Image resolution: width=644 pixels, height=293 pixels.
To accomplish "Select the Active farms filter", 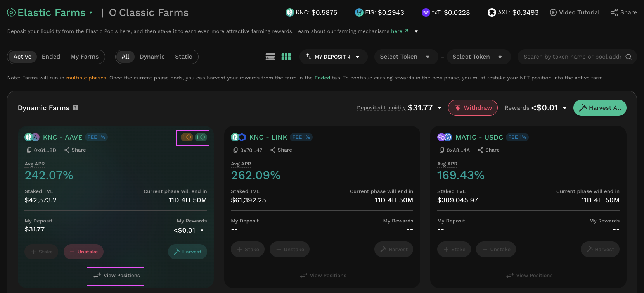I will 23,57.
